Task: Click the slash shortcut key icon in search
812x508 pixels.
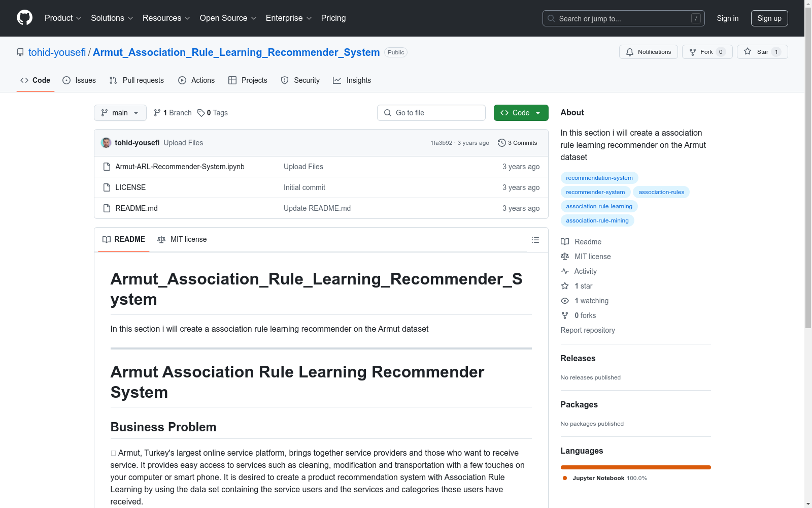Action: pyautogui.click(x=696, y=18)
